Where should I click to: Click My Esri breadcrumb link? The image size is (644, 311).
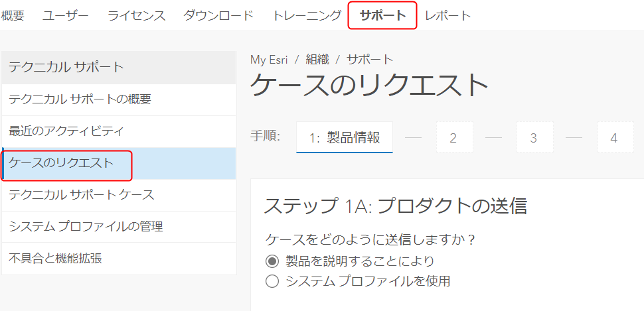(269, 60)
